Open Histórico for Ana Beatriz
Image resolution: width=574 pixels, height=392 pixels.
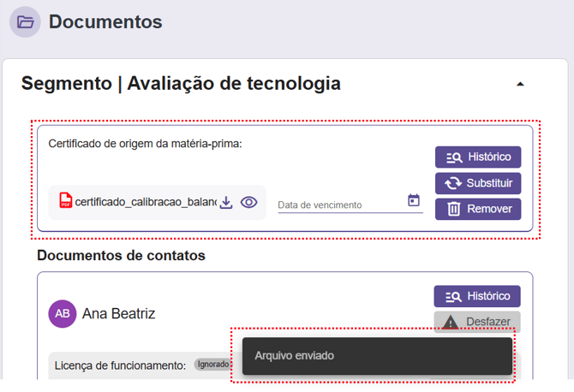pyautogui.click(x=477, y=296)
